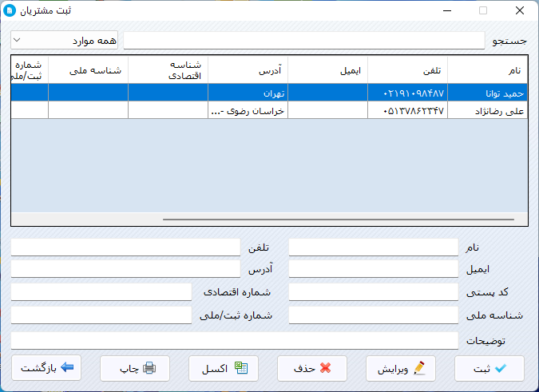
Task: Click the Excel spreadsheet icon on اکسل
Action: click(241, 368)
